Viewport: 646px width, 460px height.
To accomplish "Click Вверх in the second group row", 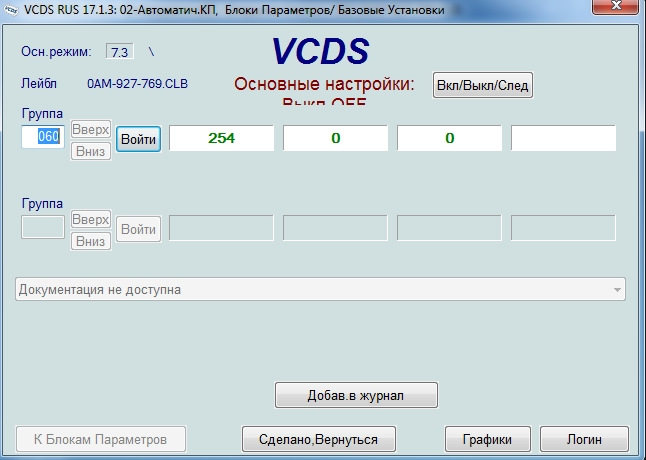I will [91, 219].
